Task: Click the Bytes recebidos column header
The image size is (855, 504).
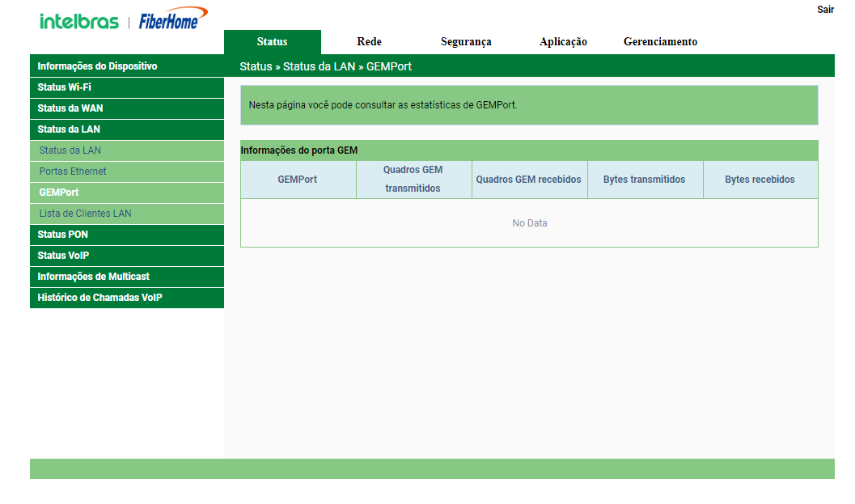Action: tap(760, 180)
